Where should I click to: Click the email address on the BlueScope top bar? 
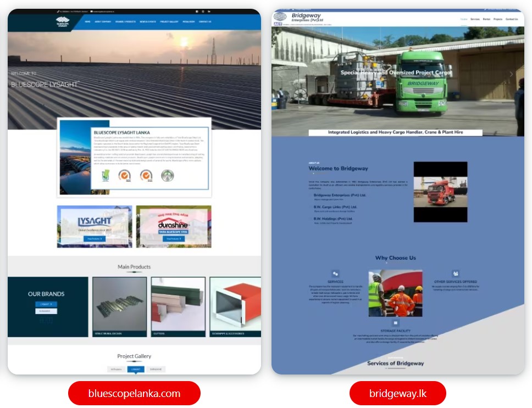102,12
